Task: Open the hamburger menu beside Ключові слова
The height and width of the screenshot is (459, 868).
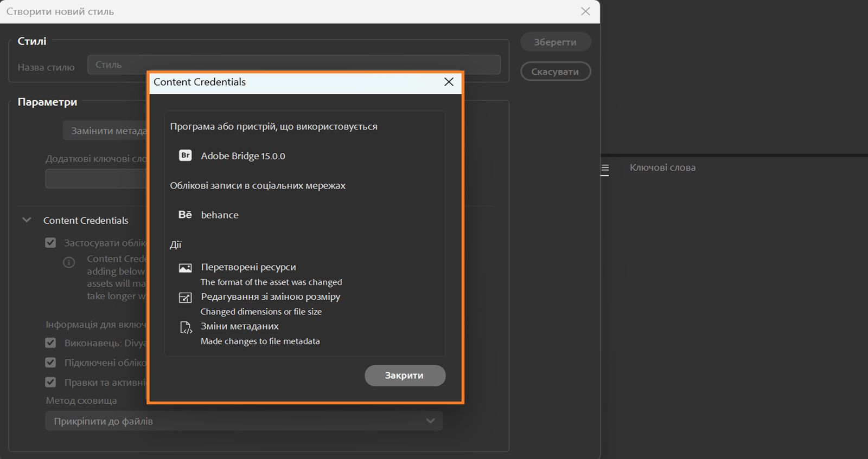Action: 605,169
